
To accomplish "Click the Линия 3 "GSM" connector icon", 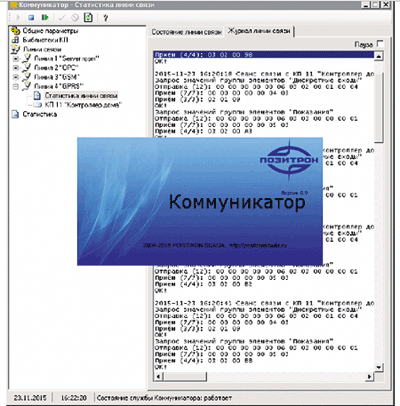I will [27, 77].
